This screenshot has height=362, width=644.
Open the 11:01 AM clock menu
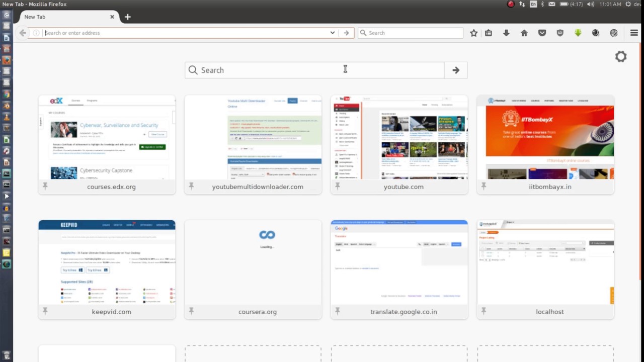pyautogui.click(x=610, y=4)
